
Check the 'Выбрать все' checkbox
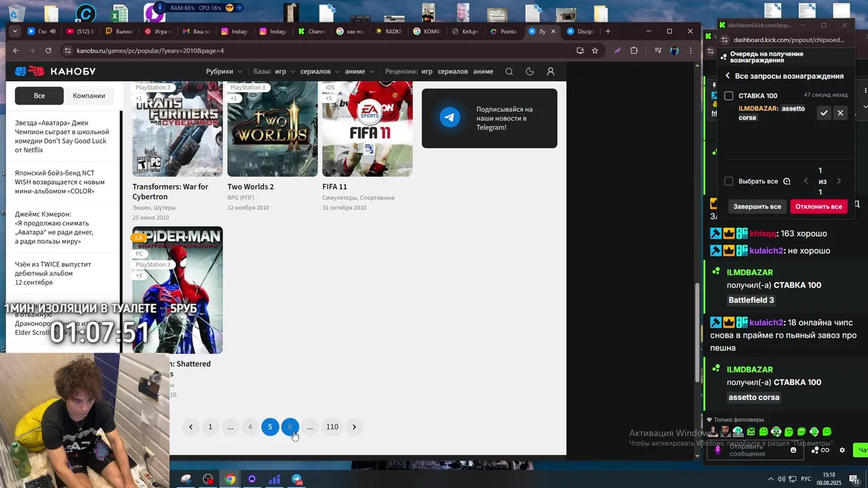(x=729, y=181)
